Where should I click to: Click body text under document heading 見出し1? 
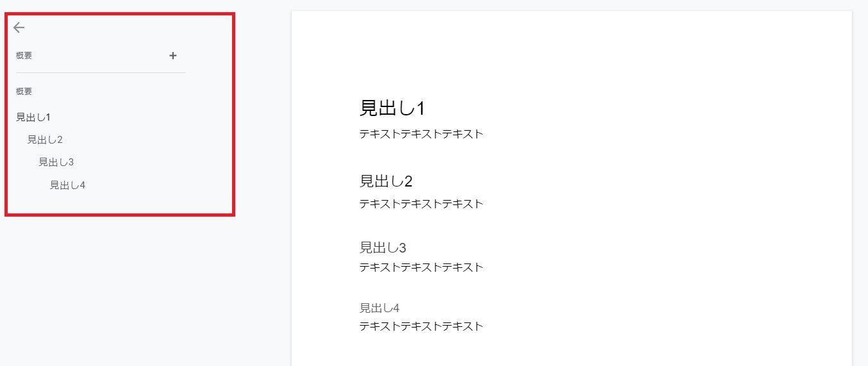pos(421,134)
